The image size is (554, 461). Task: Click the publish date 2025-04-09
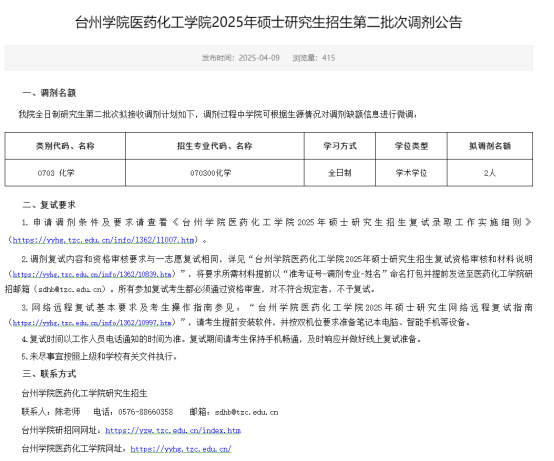point(259,58)
